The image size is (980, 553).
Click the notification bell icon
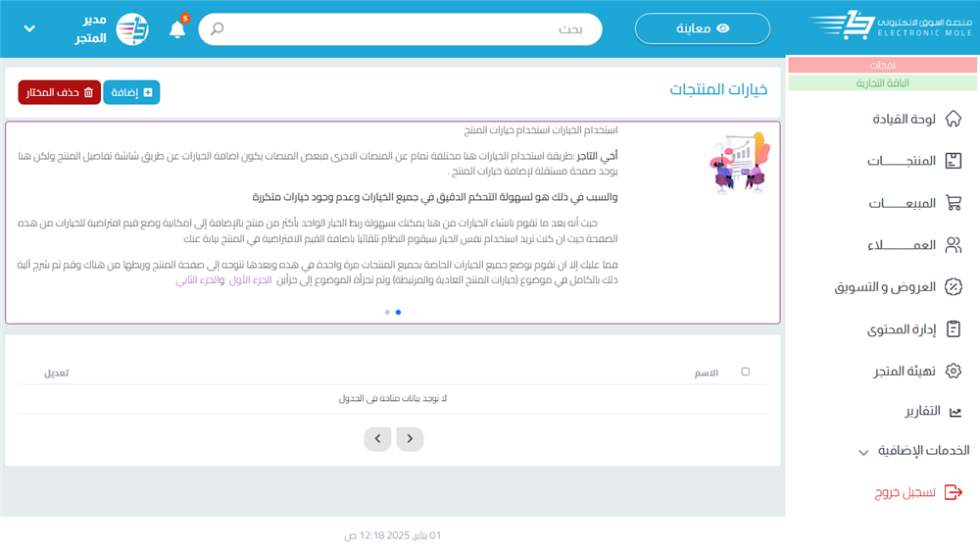pyautogui.click(x=177, y=29)
